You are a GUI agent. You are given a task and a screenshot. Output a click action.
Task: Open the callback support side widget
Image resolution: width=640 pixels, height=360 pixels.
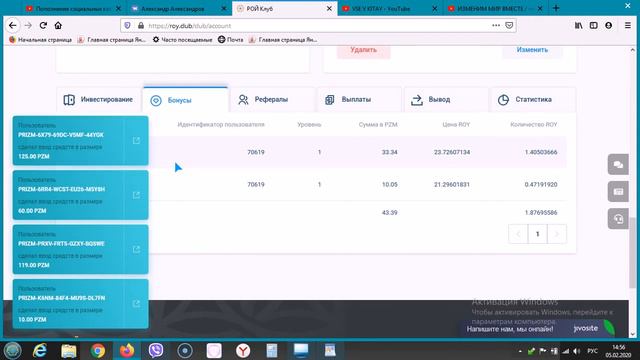click(618, 219)
